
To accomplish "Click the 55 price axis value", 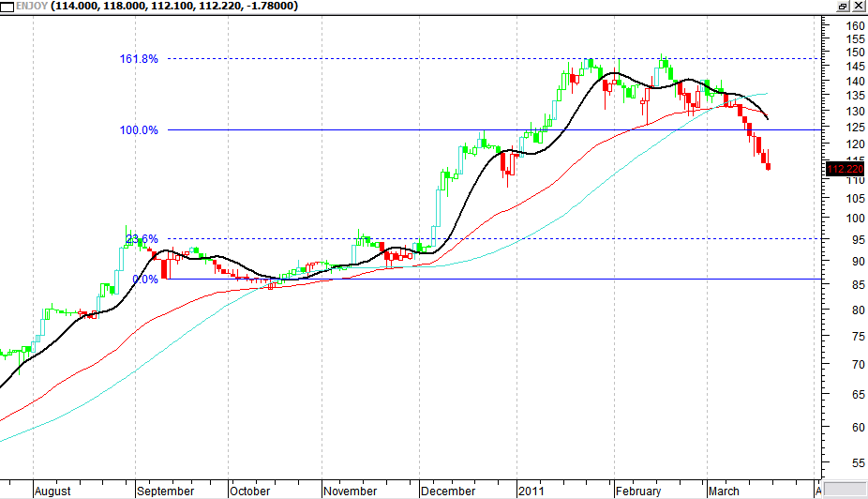I will point(859,462).
